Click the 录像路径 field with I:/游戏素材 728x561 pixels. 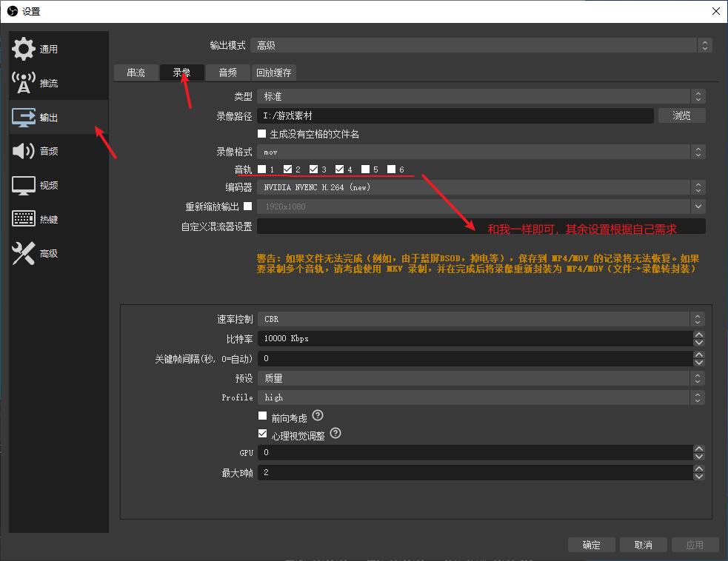455,115
